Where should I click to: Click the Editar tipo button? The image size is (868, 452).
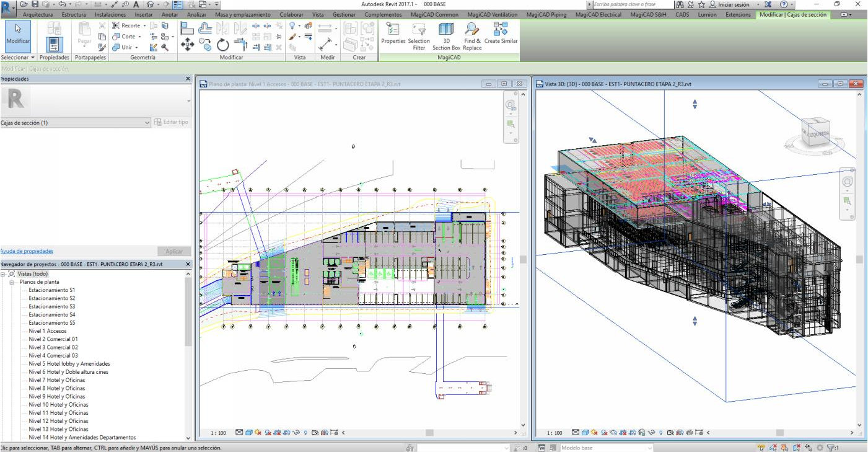(x=171, y=122)
